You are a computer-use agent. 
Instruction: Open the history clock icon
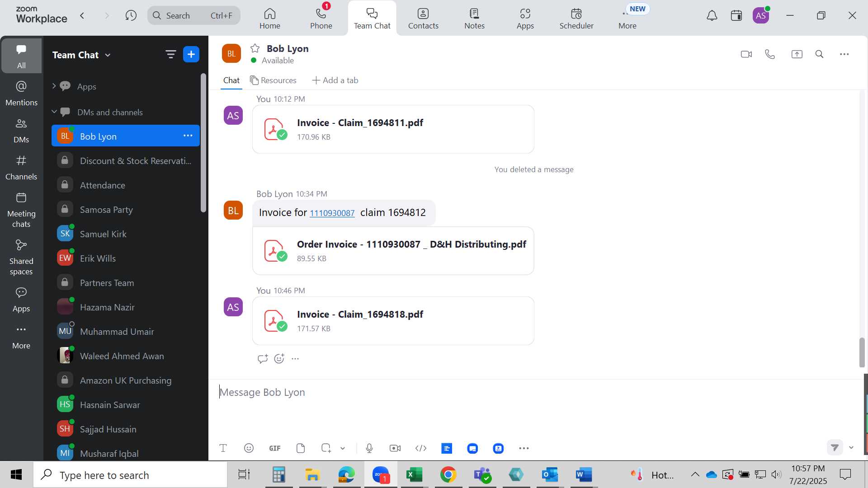[x=131, y=16]
